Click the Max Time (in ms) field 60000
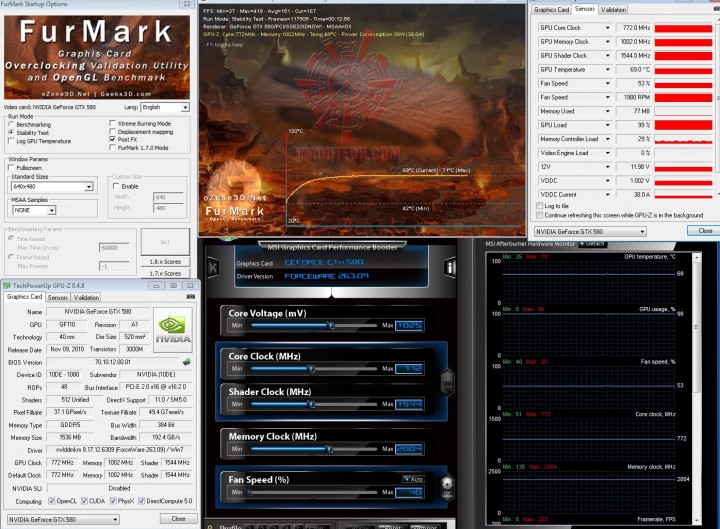This screenshot has height=529, width=720. pyautogui.click(x=114, y=248)
